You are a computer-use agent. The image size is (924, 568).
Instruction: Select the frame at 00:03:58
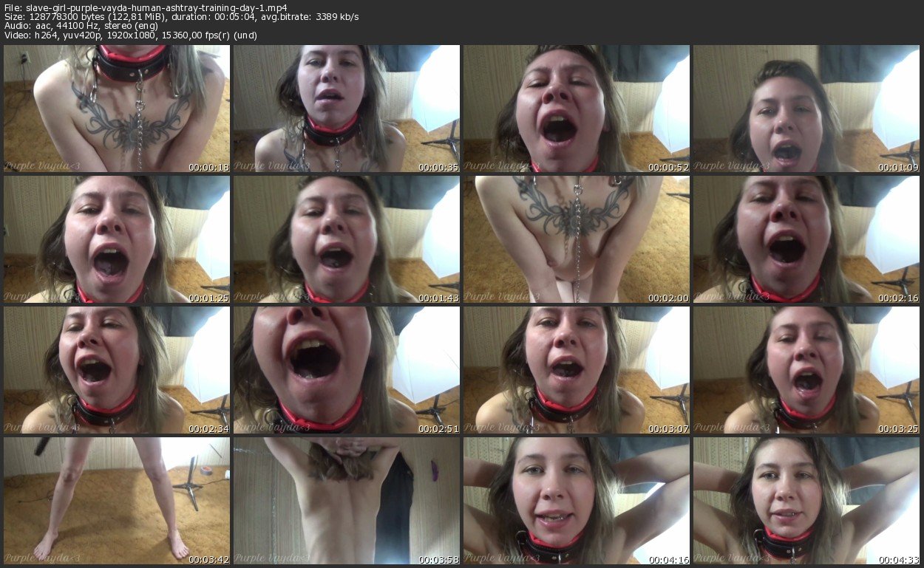(347, 501)
